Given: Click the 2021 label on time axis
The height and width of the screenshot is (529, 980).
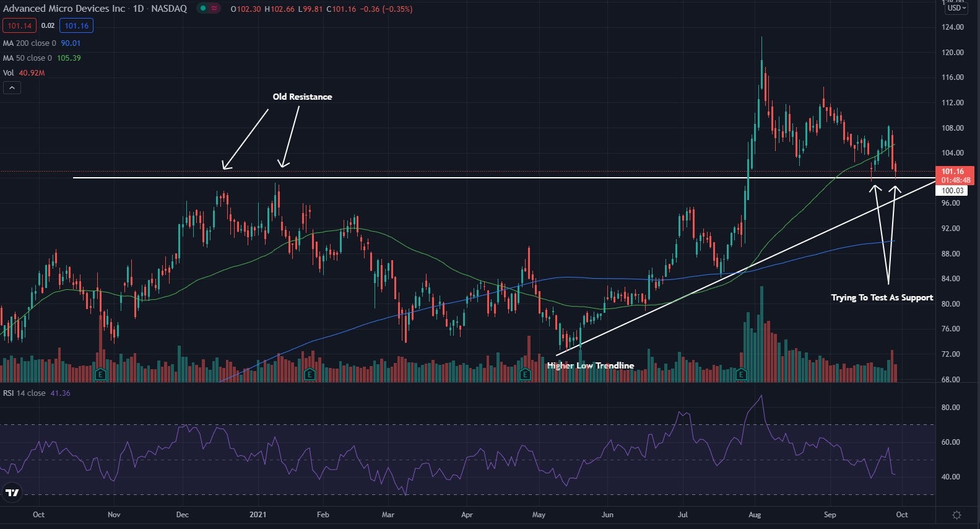Looking at the screenshot, I should [x=258, y=515].
